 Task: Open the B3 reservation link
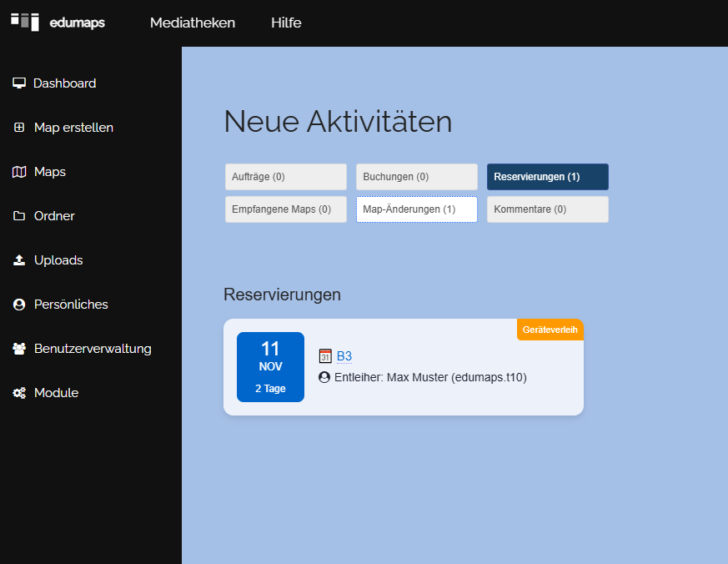click(344, 356)
